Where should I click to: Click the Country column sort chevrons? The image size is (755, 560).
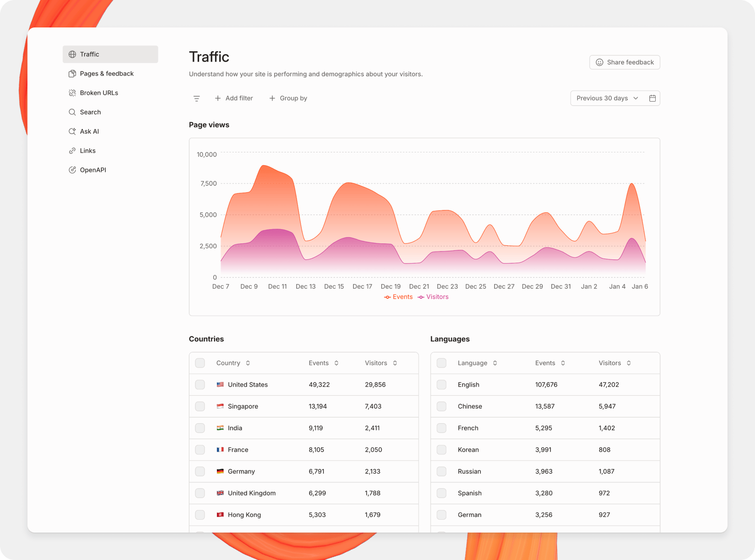point(248,363)
